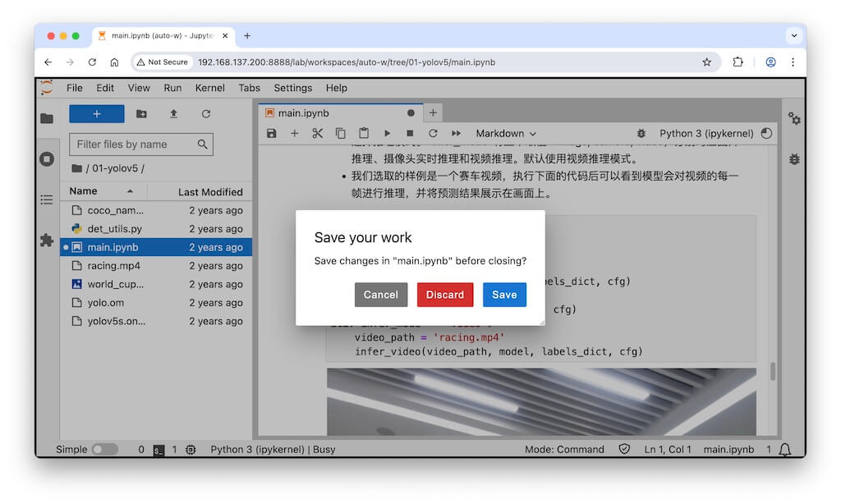
Task: Refresh the file browser list
Action: (206, 114)
